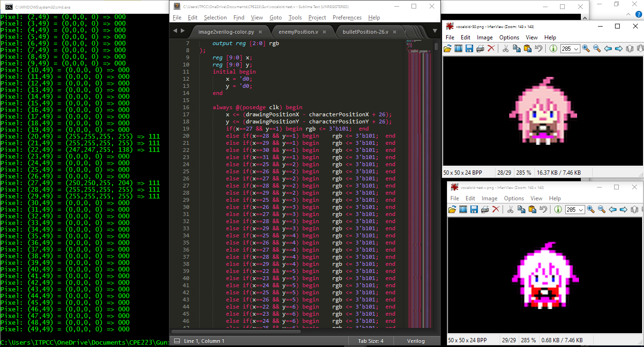Click previous tab arrow in Sublime Text
The image size is (644, 347).
[x=175, y=31]
